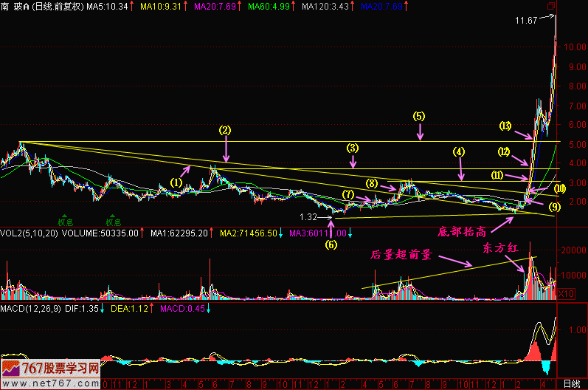This screenshot has width=588, height=390.
Task: Open the www.net767.com watermark link
Action: point(50,382)
